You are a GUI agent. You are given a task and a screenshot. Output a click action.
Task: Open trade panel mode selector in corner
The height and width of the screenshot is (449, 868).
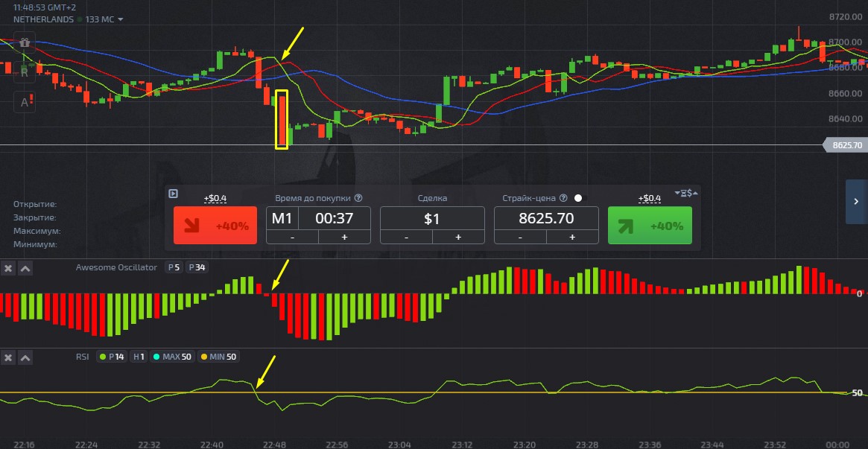[x=685, y=193]
